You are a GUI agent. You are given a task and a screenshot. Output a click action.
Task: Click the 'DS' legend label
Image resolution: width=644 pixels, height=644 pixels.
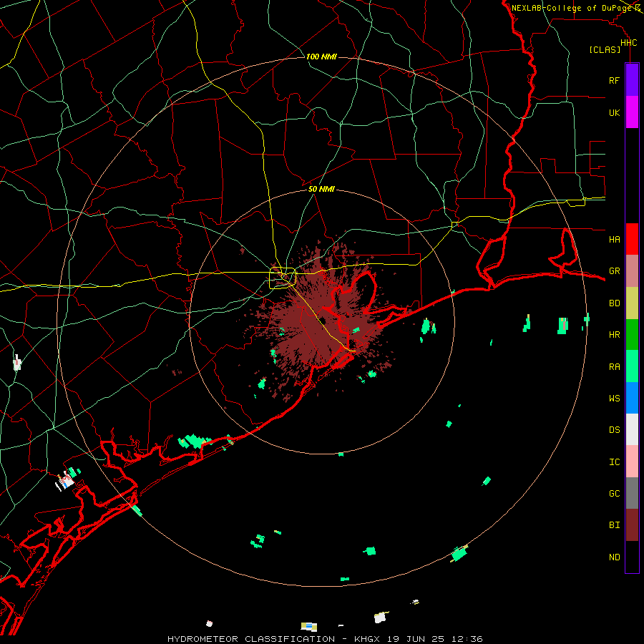(614, 430)
